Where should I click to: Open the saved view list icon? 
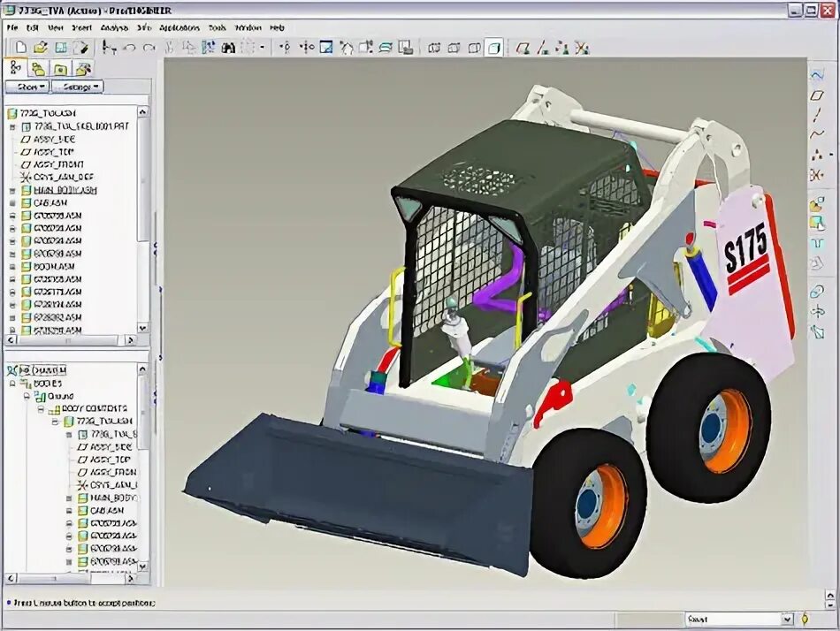click(366, 48)
